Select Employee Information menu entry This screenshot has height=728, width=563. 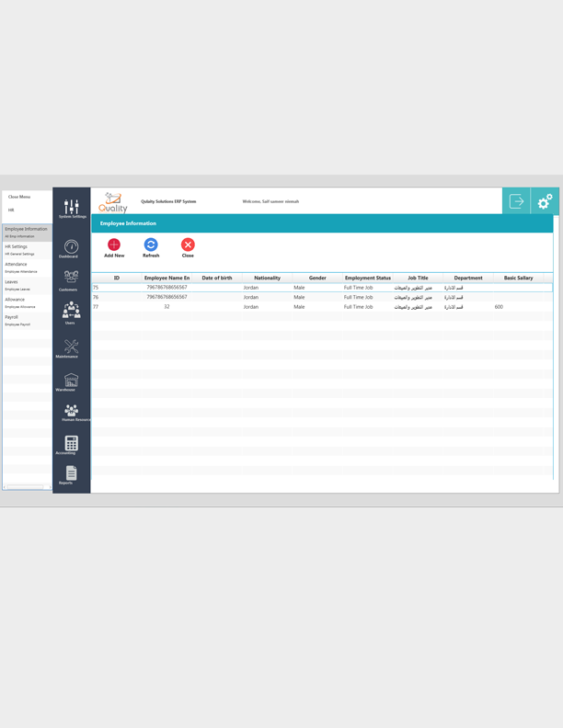coord(27,233)
